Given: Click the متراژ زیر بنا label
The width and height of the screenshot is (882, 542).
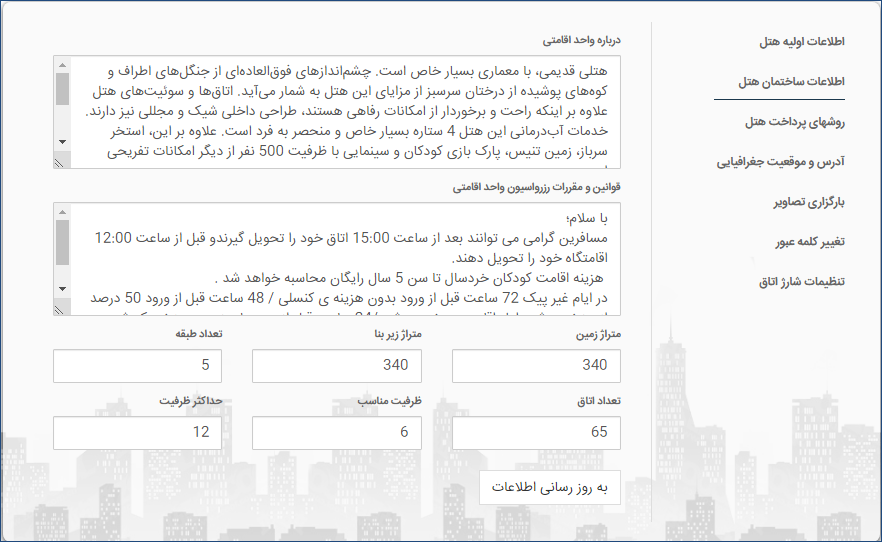Looking at the screenshot, I should 398,335.
